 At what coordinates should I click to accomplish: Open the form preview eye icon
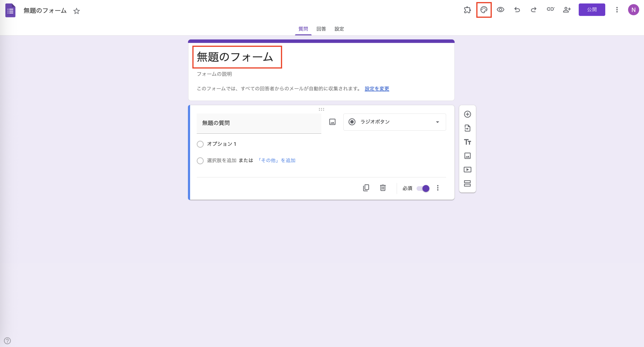click(x=500, y=10)
